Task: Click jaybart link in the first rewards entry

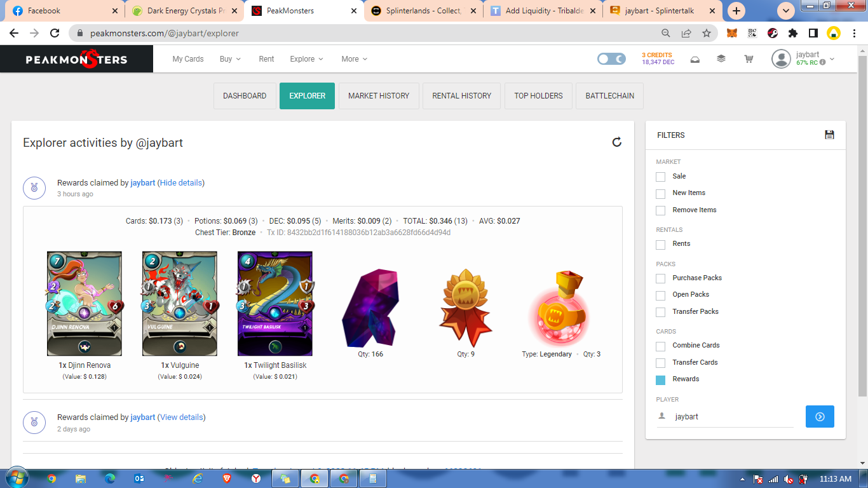Action: (143, 182)
